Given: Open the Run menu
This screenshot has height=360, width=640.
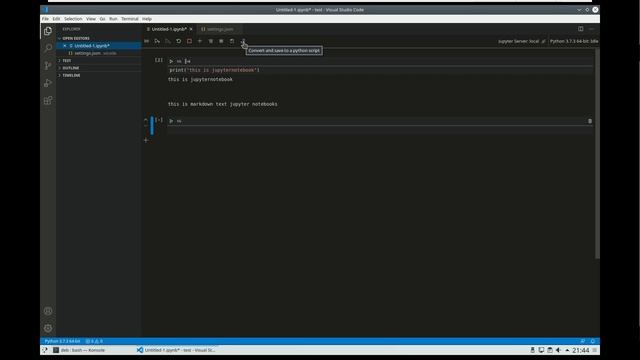Looking at the screenshot, I should [x=113, y=19].
